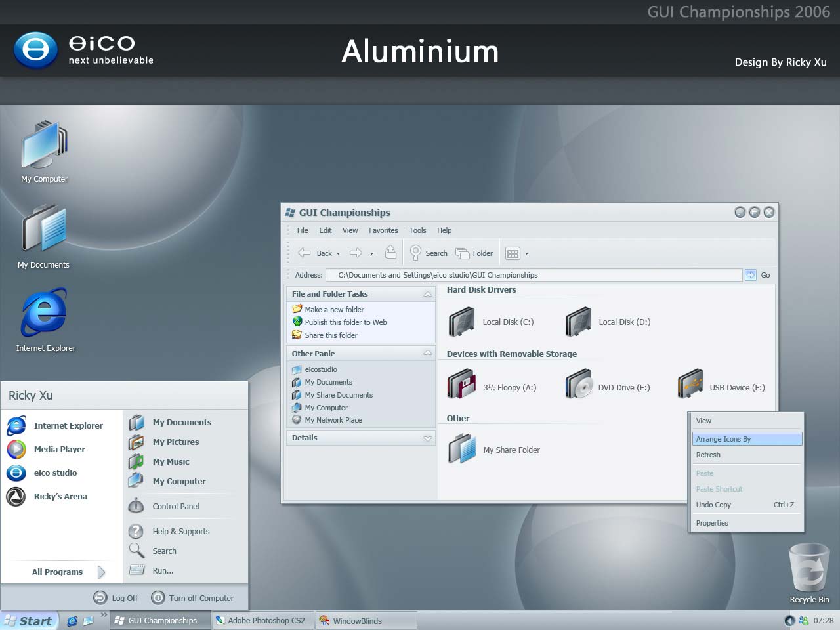
Task: Choose View in context menu
Action: (747, 421)
